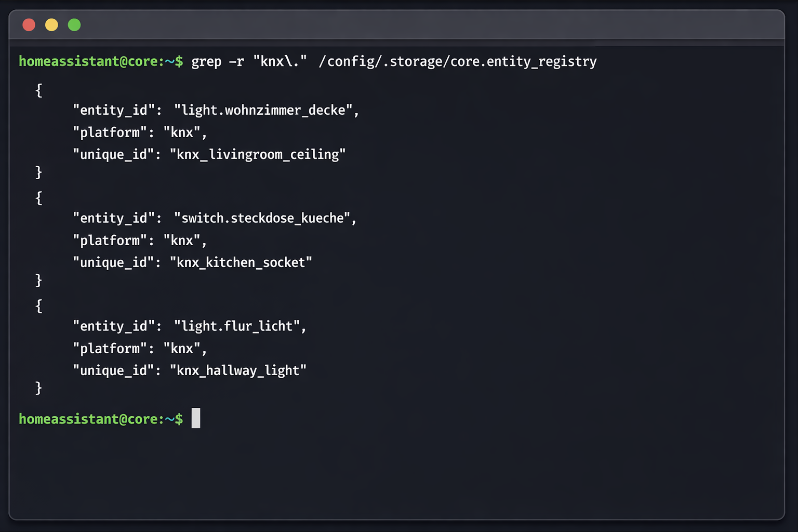
Task: Select the light.flur_licht entity
Action: (240, 326)
